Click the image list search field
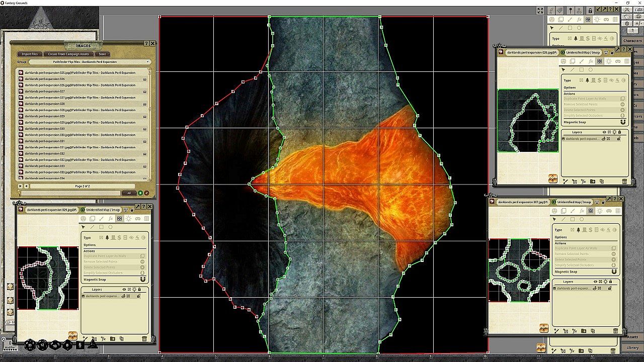This screenshot has height=362, width=644. [70, 193]
